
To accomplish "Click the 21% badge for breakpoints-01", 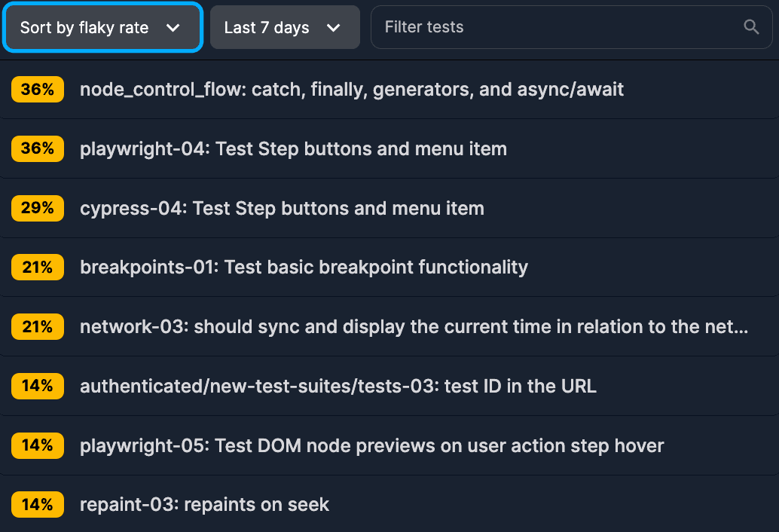I will click(x=38, y=267).
